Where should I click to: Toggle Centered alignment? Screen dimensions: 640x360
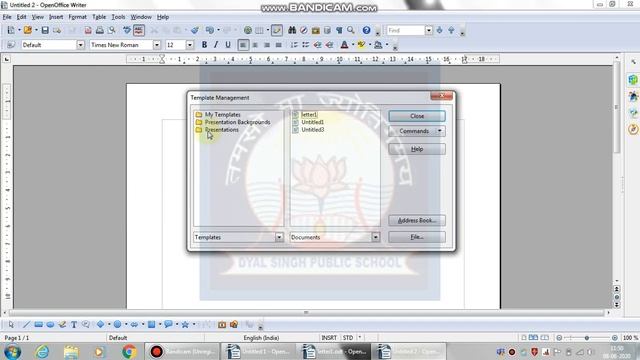pos(255,45)
